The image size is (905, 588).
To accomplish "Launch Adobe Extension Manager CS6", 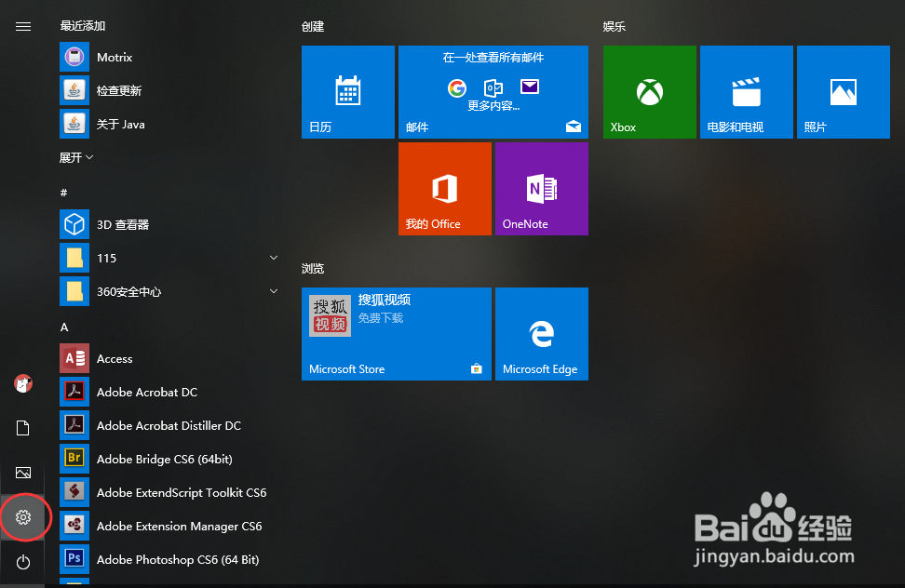I will point(169,526).
